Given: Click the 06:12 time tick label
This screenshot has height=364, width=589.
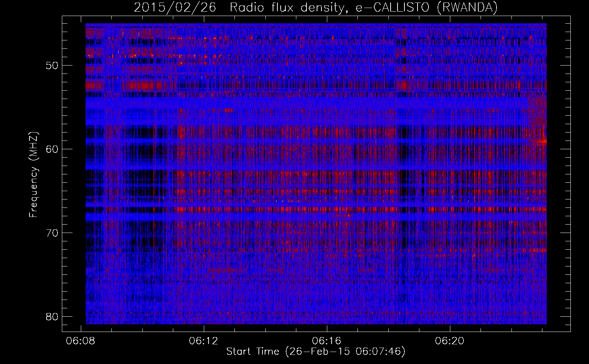Looking at the screenshot, I should [203, 341].
